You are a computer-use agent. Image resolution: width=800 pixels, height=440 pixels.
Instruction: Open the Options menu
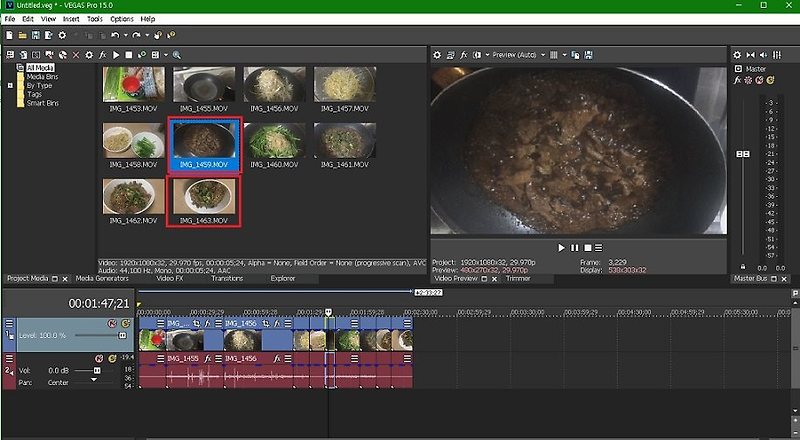click(122, 19)
